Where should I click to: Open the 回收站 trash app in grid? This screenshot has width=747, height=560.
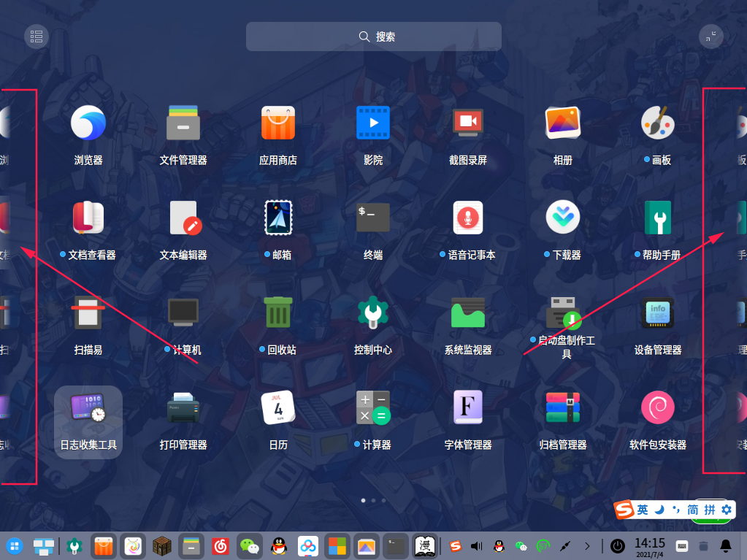[x=278, y=312]
